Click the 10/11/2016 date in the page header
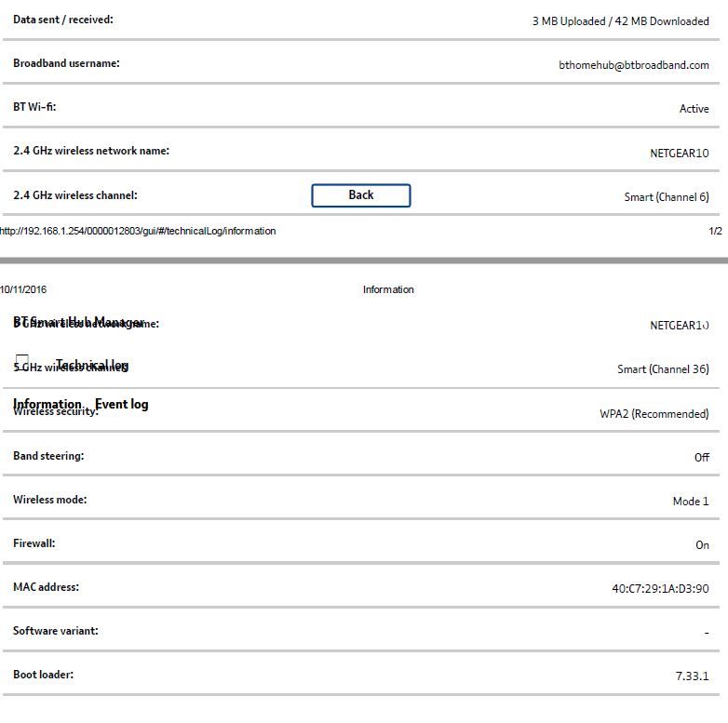Viewport: 728px width, 723px height. pyautogui.click(x=23, y=289)
